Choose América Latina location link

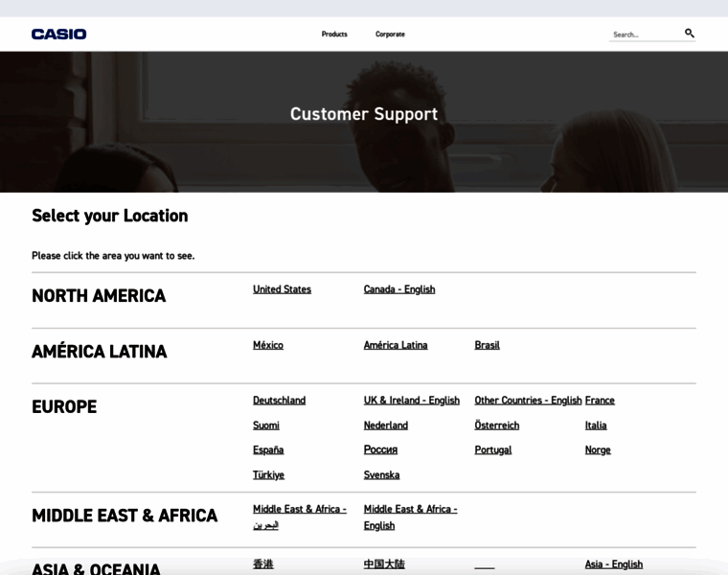pyautogui.click(x=396, y=345)
